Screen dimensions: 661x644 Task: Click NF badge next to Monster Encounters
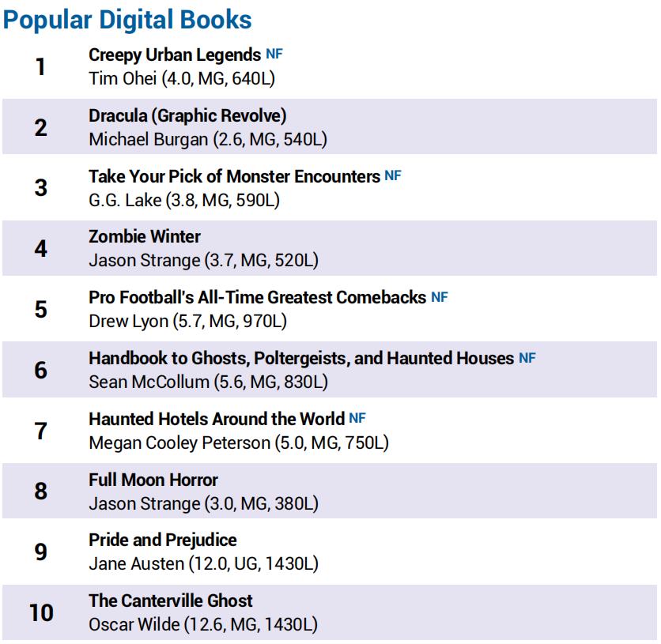coord(393,175)
